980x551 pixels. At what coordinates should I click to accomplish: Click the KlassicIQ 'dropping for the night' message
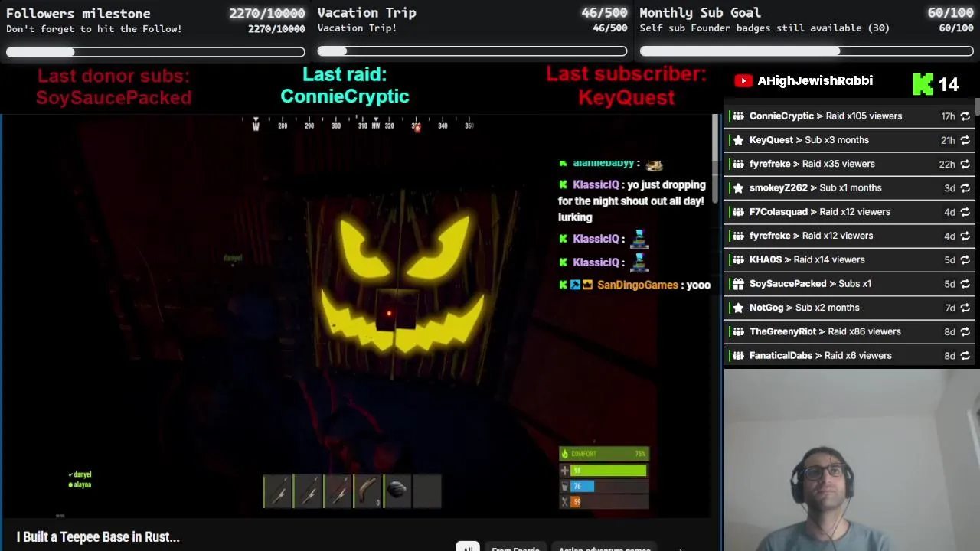(x=632, y=201)
